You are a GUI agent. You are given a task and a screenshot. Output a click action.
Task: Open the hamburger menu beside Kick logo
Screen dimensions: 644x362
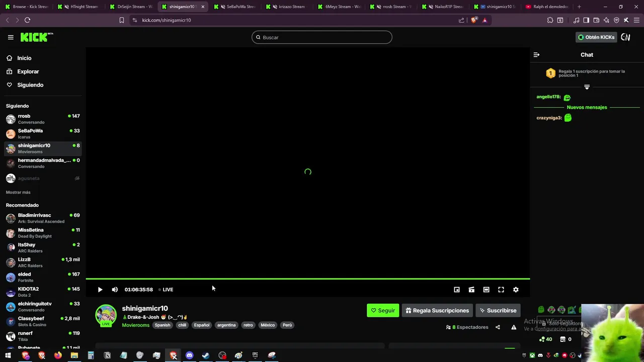click(x=11, y=37)
